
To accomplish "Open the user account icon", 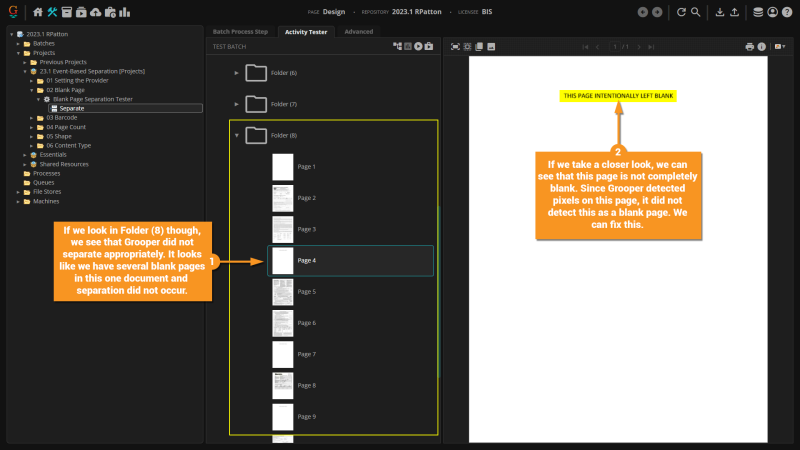I will (x=772, y=12).
